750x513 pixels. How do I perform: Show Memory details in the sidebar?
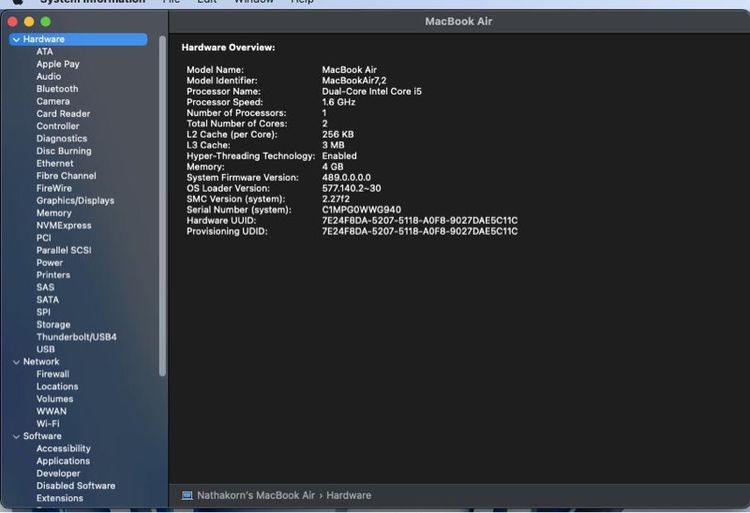pos(54,213)
